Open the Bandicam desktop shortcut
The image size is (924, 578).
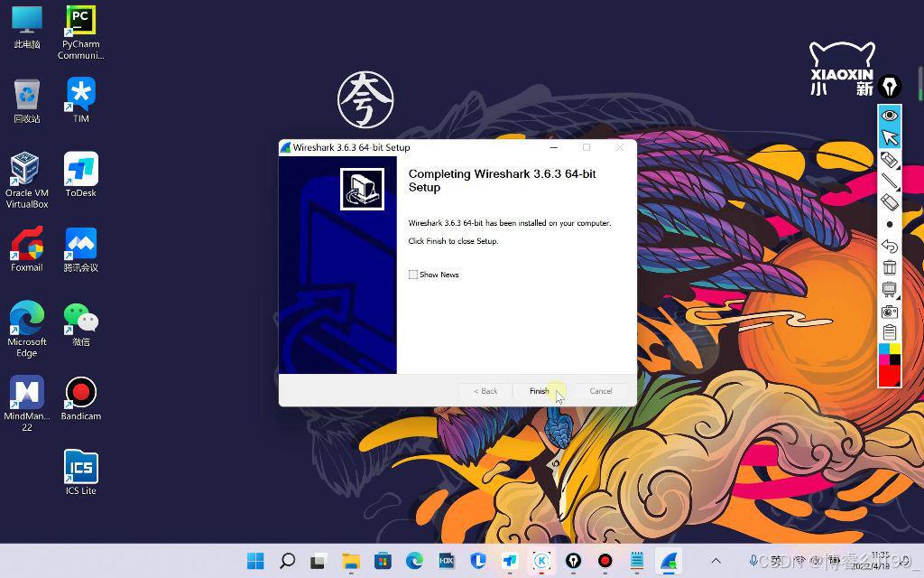click(80, 398)
